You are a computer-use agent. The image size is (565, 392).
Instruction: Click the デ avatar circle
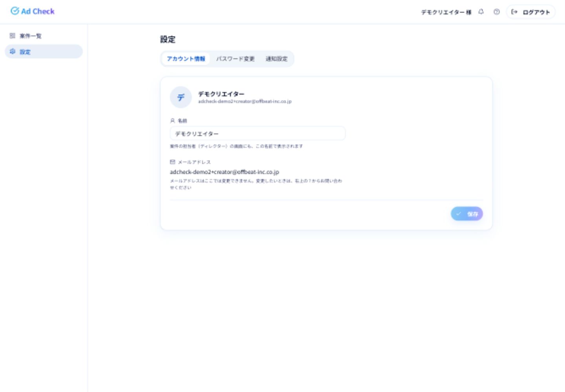tap(181, 97)
